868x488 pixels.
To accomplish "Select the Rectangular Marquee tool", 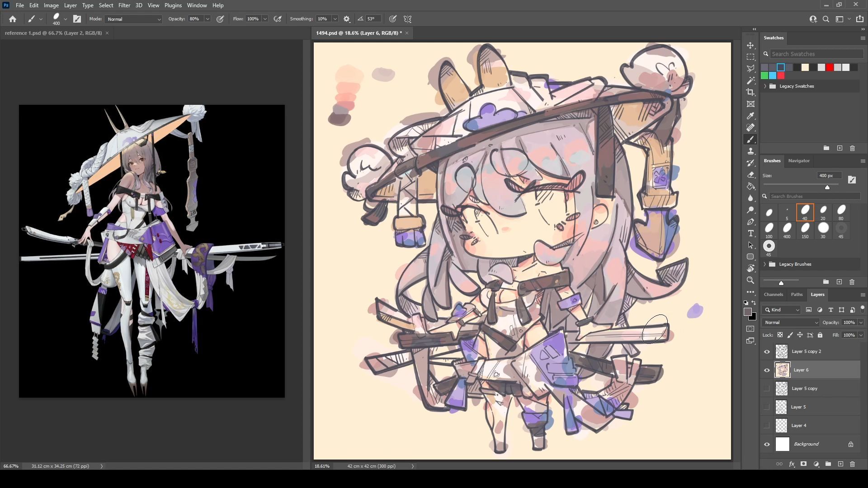I will [750, 57].
